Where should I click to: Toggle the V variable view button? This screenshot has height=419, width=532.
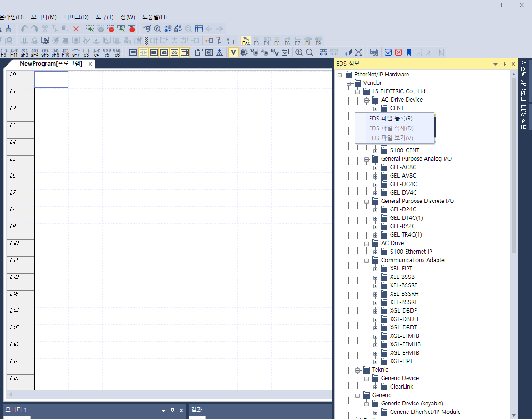point(233,52)
